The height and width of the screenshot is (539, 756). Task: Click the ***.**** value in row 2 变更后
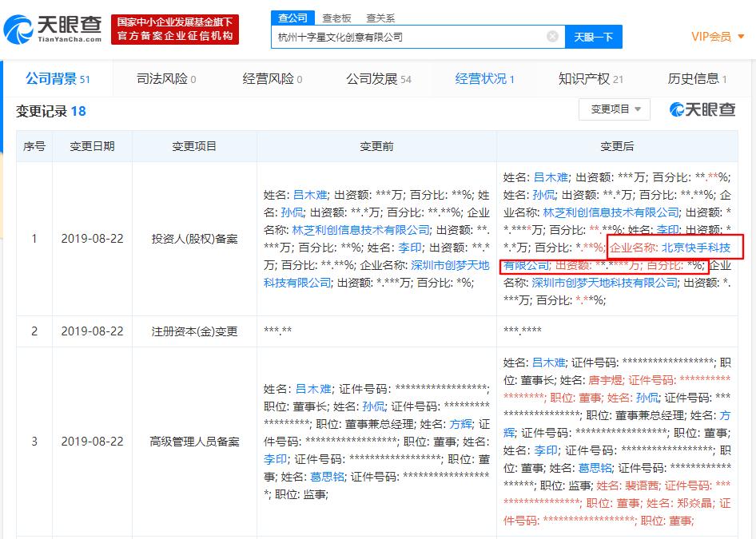[x=523, y=331]
